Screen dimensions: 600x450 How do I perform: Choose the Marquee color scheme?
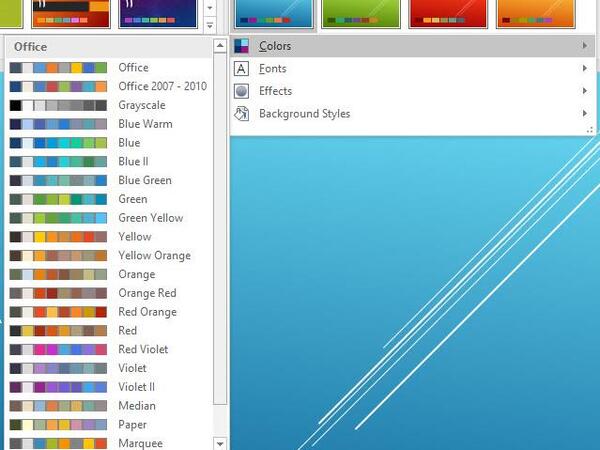pyautogui.click(x=109, y=443)
